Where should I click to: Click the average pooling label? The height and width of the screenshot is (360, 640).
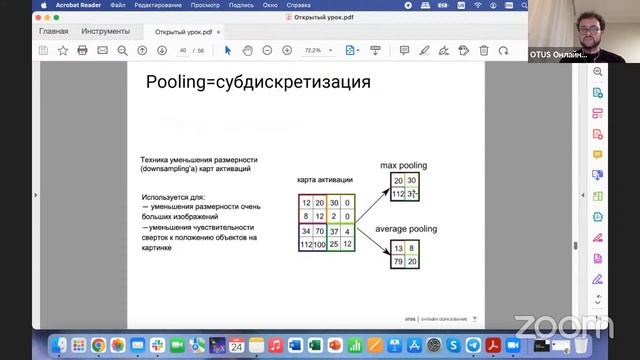406,229
